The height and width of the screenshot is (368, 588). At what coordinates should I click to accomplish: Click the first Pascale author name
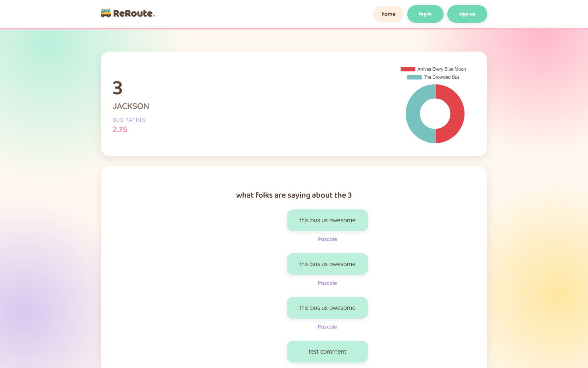pos(327,239)
